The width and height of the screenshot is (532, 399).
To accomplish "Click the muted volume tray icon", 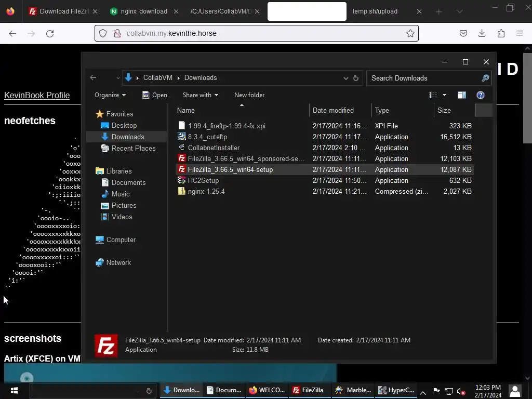I will [x=461, y=392].
